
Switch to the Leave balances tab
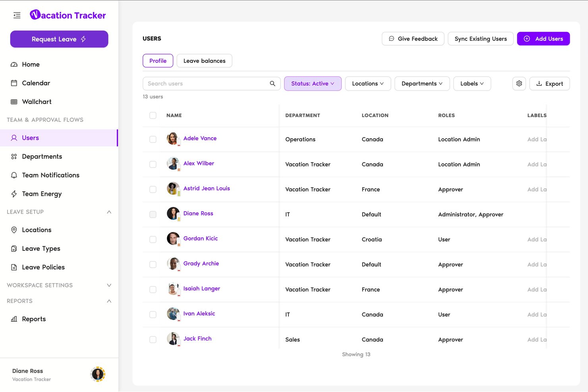pyautogui.click(x=204, y=61)
